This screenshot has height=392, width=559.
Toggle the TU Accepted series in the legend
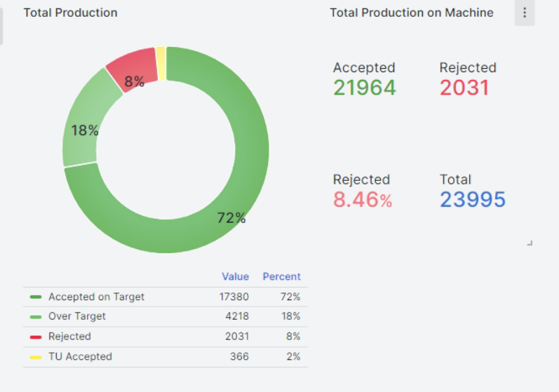point(79,356)
